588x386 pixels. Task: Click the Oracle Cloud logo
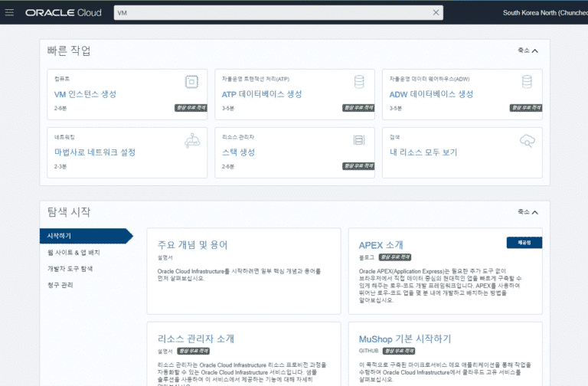[x=64, y=12]
